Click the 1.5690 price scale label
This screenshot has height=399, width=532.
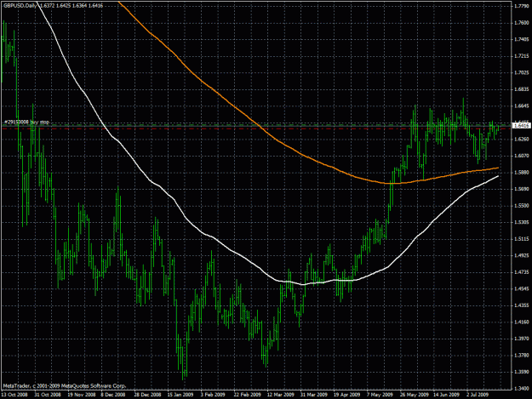click(522, 189)
